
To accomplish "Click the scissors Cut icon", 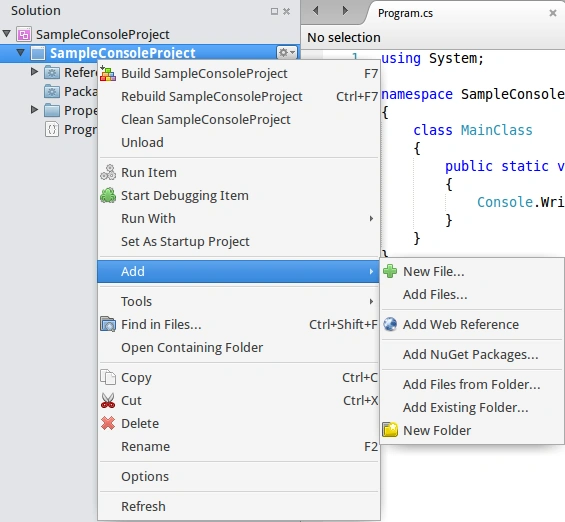I will 108,400.
